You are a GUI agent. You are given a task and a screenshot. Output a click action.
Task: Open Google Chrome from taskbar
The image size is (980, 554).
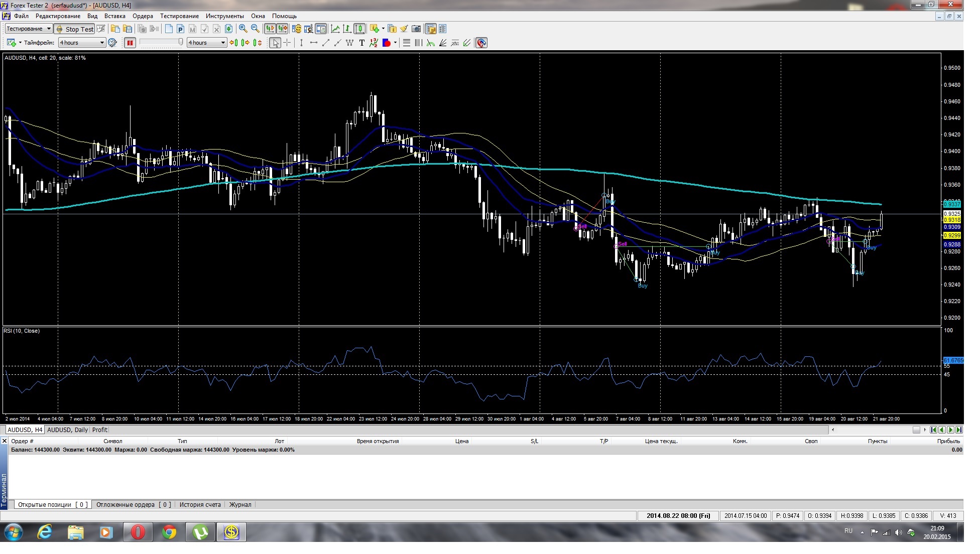point(169,532)
